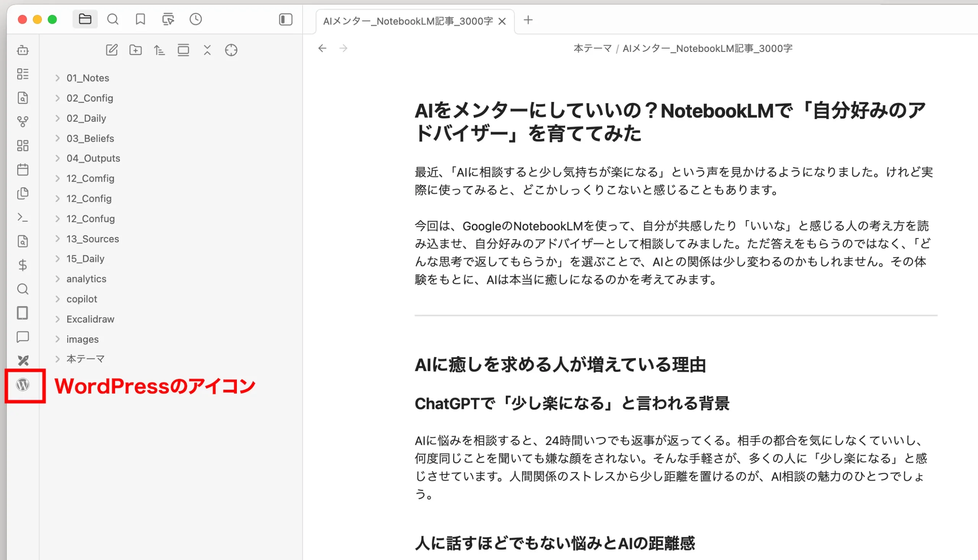This screenshot has height=560, width=978.
Task: Expand the 本テーマ folder chevron
Action: (58, 359)
